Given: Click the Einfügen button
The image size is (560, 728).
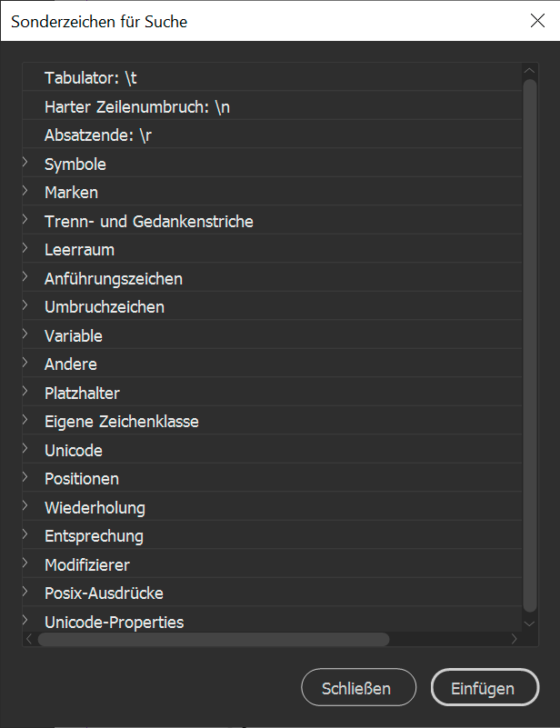Looking at the screenshot, I should 485,688.
